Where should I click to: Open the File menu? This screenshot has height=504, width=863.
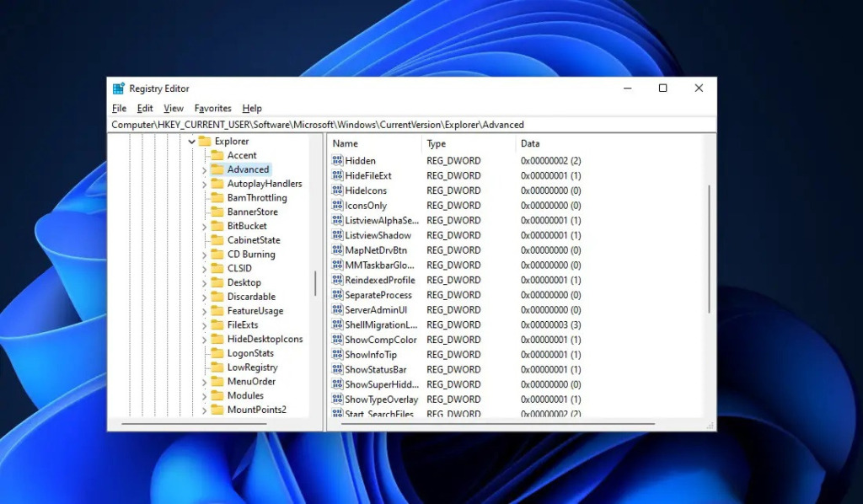point(119,109)
